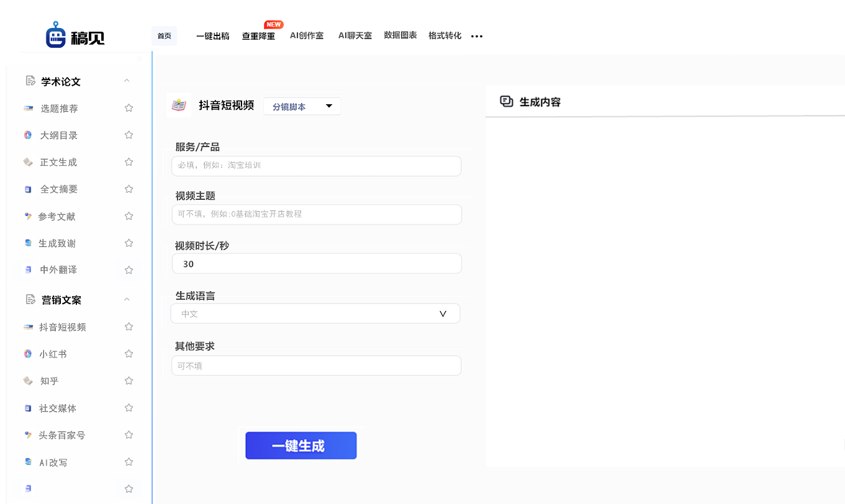The height and width of the screenshot is (504, 845).
Task: Click the 服务/产品 input field
Action: pyautogui.click(x=316, y=166)
